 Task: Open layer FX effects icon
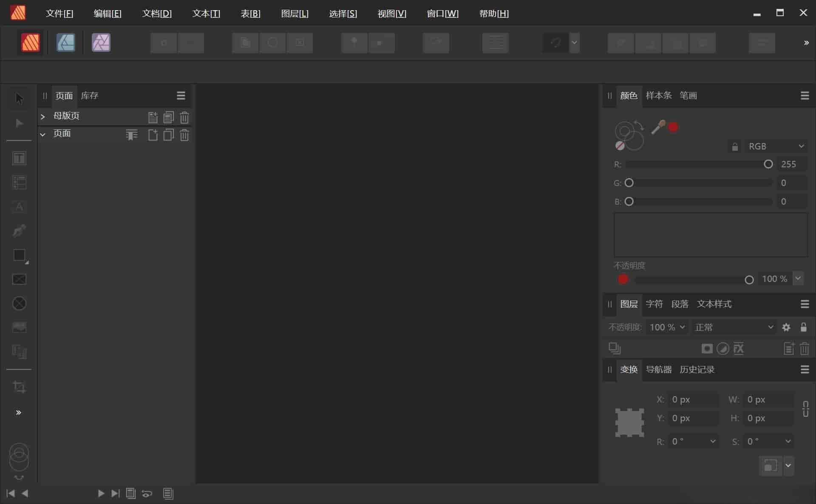pyautogui.click(x=739, y=349)
